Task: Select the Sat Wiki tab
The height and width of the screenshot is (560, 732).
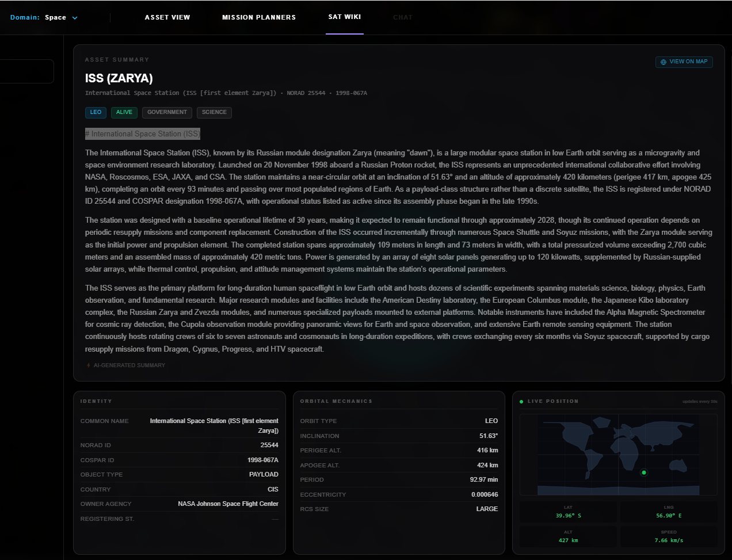Action: pos(345,17)
